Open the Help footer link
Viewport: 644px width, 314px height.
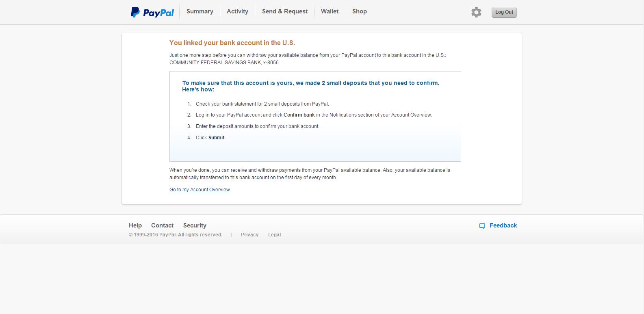pos(135,225)
